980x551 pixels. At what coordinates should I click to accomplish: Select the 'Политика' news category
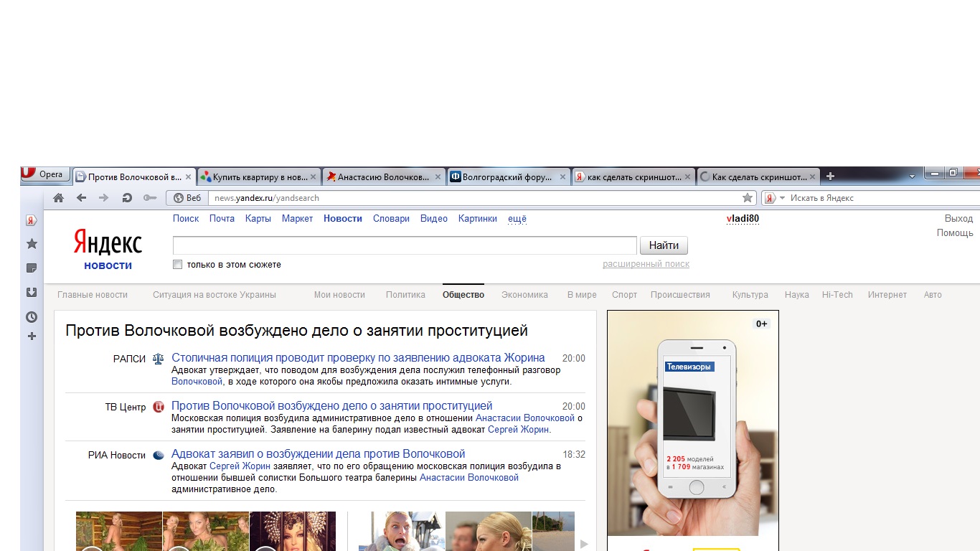[x=405, y=295]
